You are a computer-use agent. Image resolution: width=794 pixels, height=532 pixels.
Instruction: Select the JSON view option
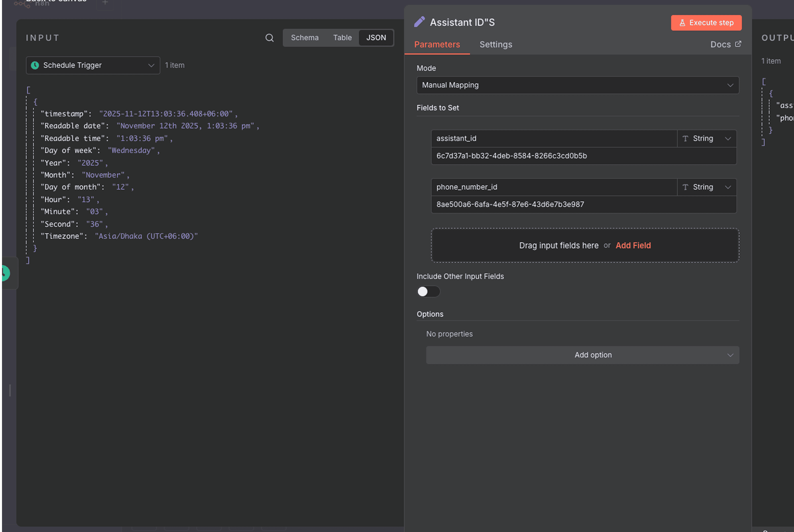pyautogui.click(x=376, y=38)
